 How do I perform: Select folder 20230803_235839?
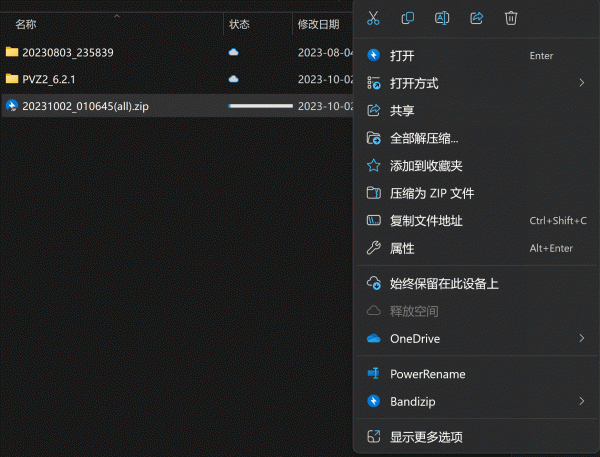68,52
